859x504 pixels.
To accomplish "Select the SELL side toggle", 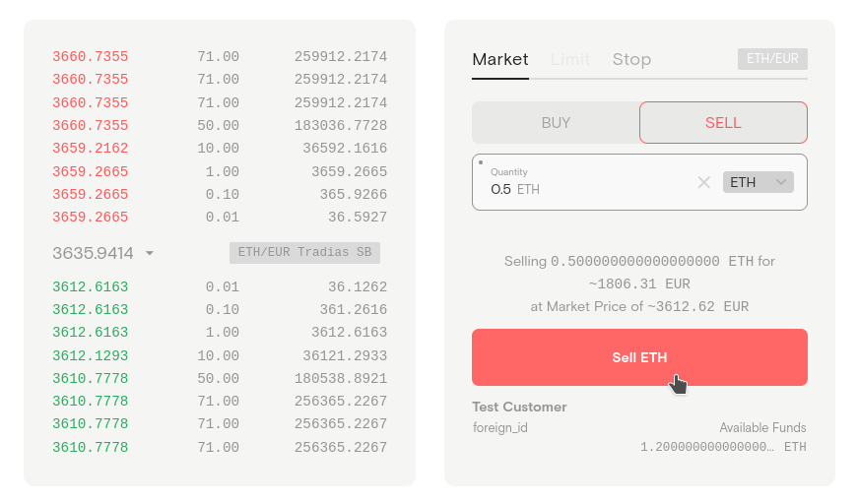I will point(723,123).
